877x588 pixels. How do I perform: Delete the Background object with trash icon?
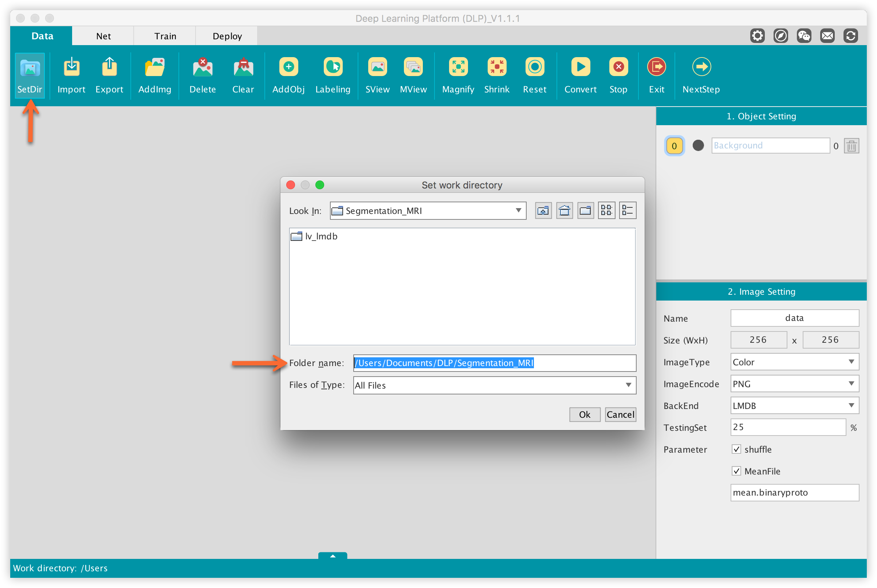coord(851,146)
